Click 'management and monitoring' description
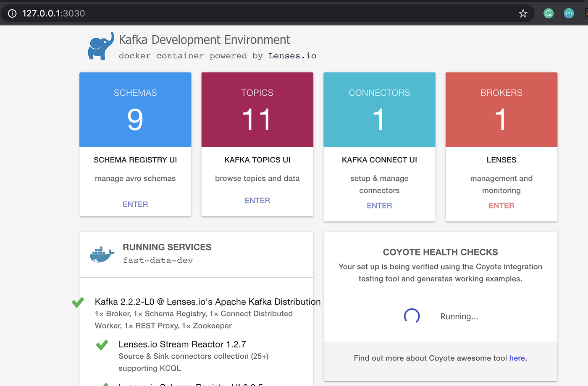Viewport: 588px width, 386px height. pos(501,184)
